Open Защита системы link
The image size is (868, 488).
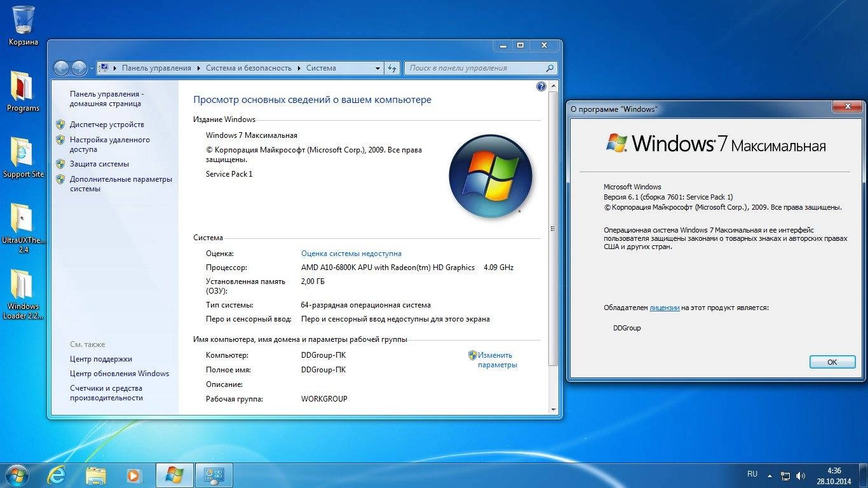point(99,164)
